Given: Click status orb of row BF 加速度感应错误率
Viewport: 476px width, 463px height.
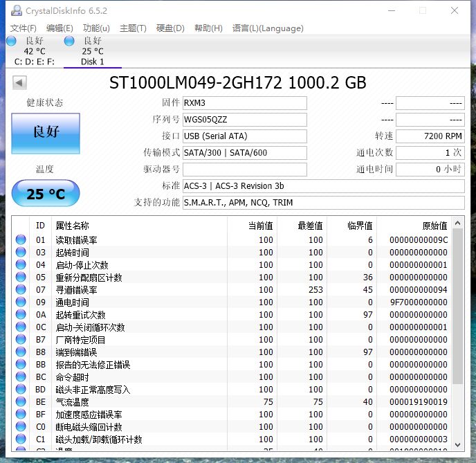Looking at the screenshot, I should pyautogui.click(x=21, y=414).
